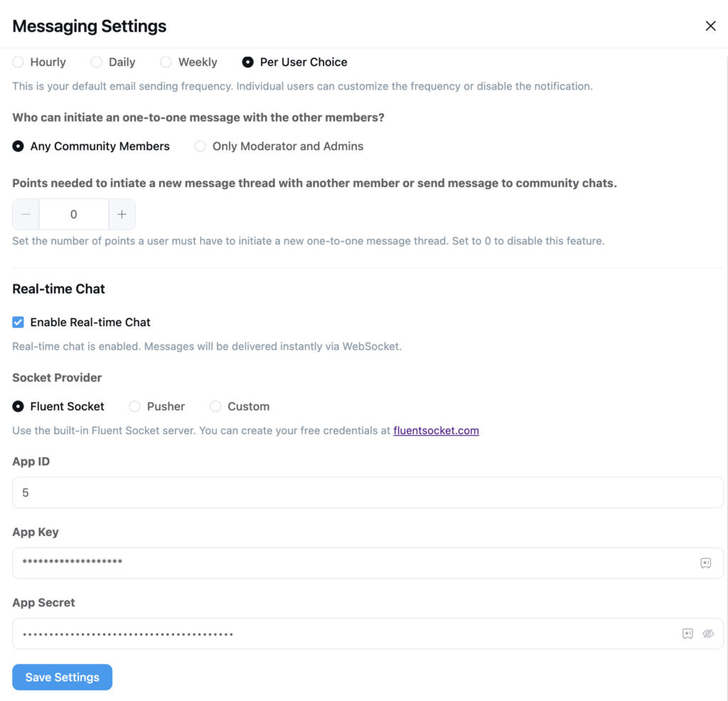This screenshot has height=701, width=728.
Task: Select the Daily email frequency
Action: [97, 63]
